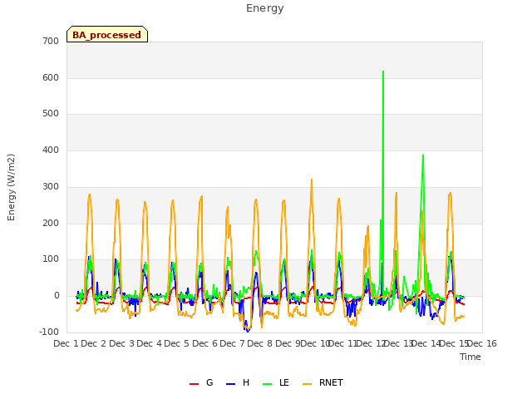Toggle the RNET series legend entry

point(323,382)
